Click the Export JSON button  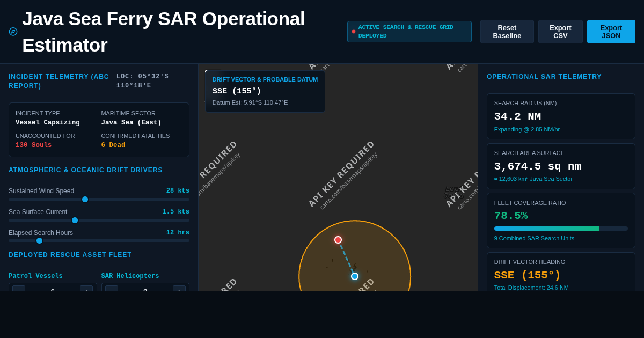click(x=611, y=32)
